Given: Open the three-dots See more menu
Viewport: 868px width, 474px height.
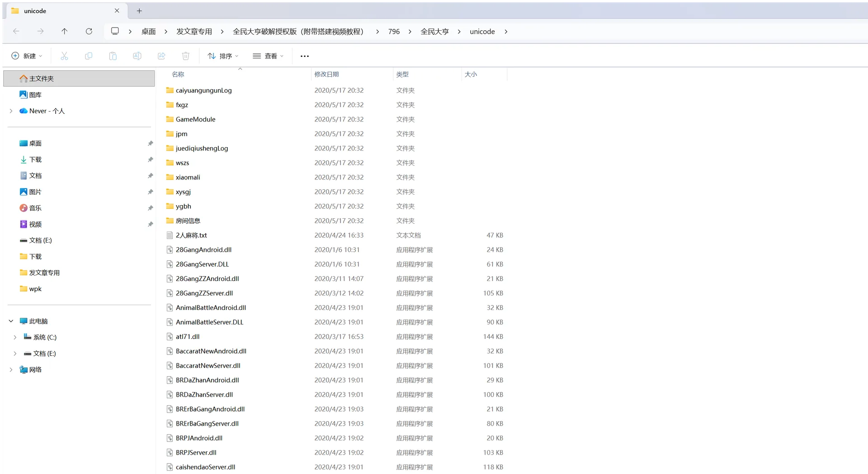Looking at the screenshot, I should point(305,56).
